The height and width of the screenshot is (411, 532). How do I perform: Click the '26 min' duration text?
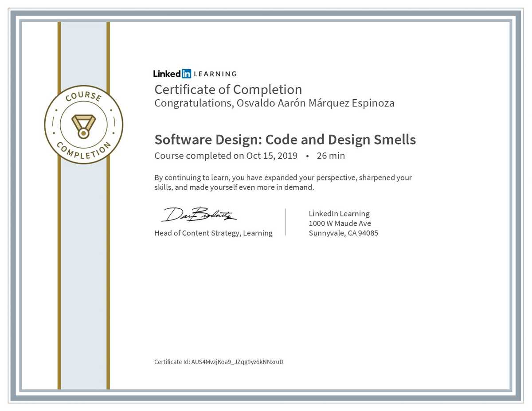[x=331, y=156]
